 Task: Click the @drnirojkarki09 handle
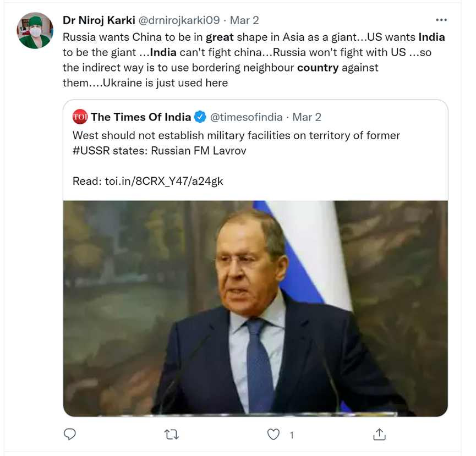178,20
